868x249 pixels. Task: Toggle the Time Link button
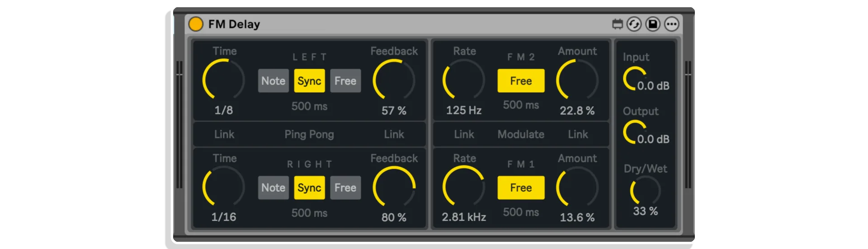coord(224,134)
